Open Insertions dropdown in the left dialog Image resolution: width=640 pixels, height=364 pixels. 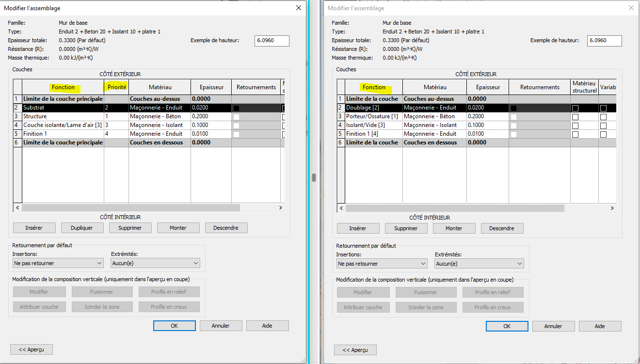pyautogui.click(x=58, y=263)
